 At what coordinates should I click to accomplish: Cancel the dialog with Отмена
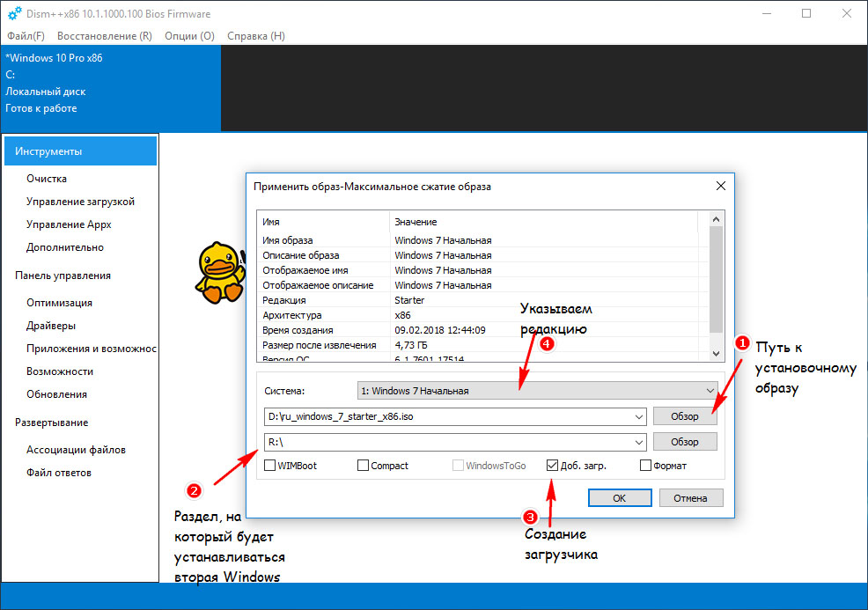[x=690, y=497]
